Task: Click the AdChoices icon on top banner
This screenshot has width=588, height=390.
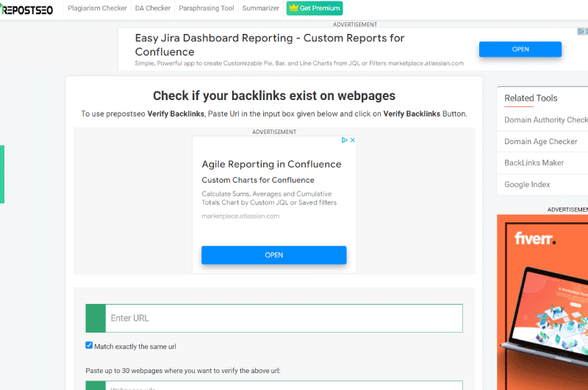Action: (581, 32)
